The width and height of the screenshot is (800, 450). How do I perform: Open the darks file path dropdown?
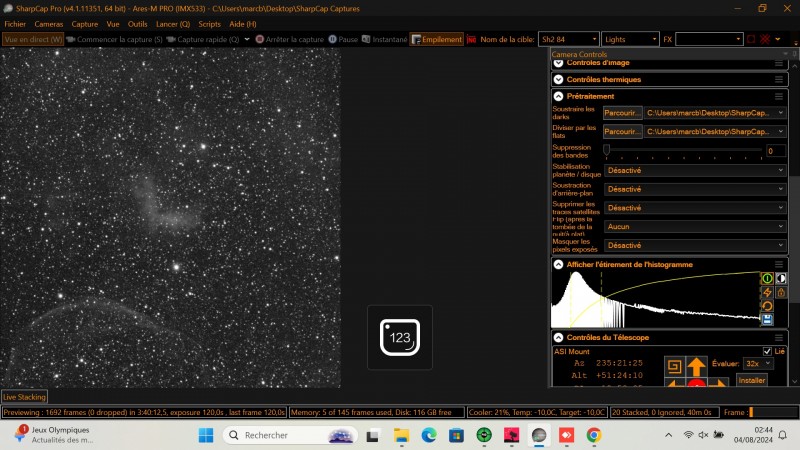click(715, 113)
